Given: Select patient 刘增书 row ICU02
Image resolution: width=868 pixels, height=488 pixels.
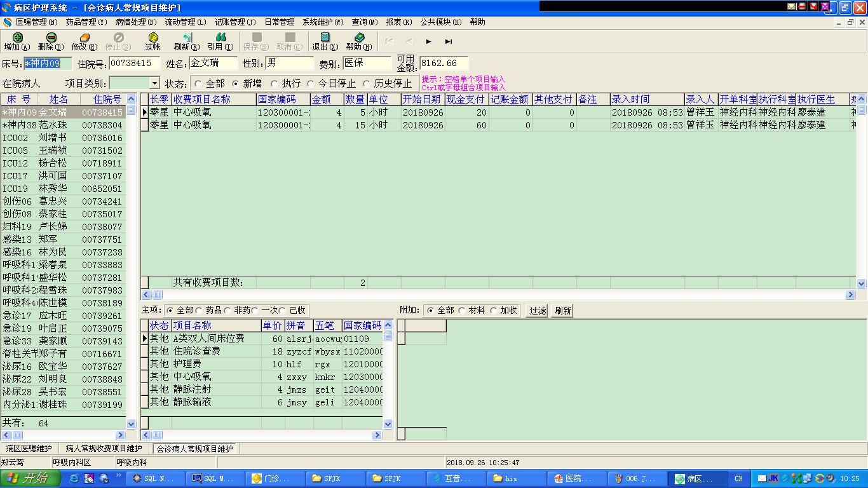Looking at the screenshot, I should coord(63,138).
